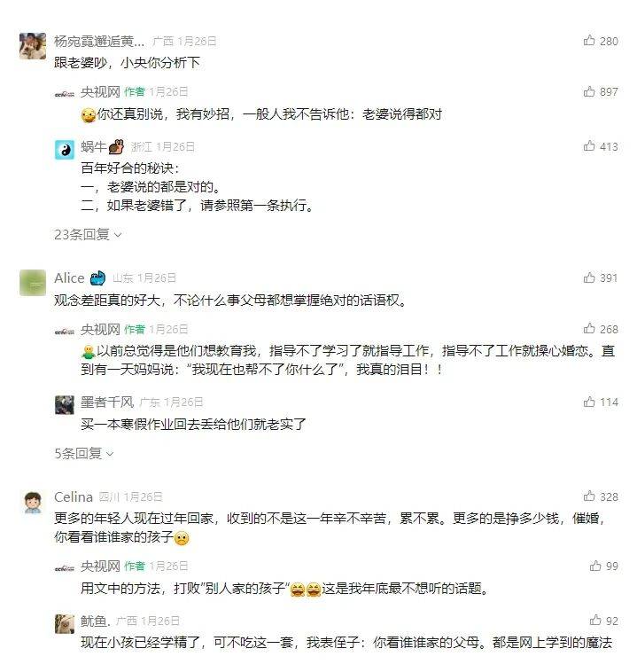This screenshot has height=672, width=637.
Task: Open Celina's cartoon avatar
Action: click(x=33, y=502)
